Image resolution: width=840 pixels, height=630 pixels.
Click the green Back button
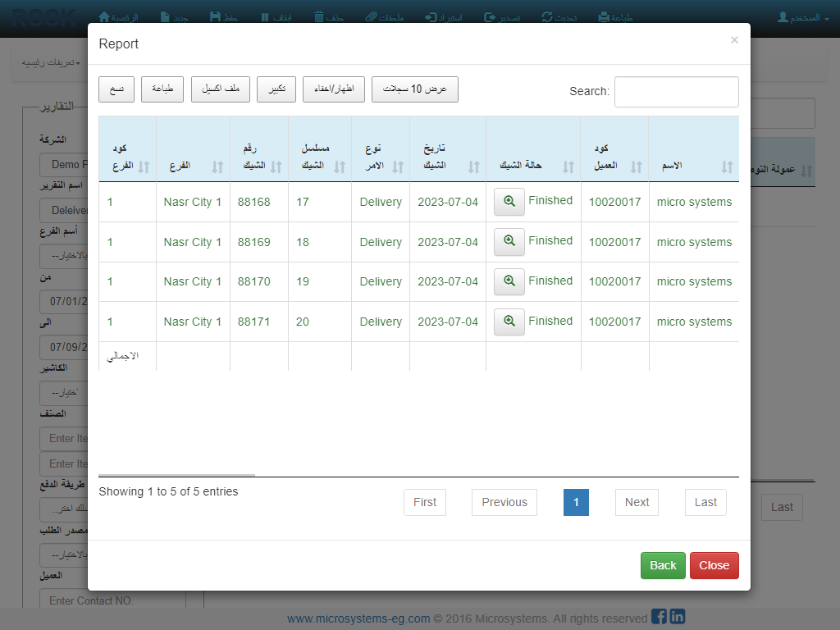point(663,565)
